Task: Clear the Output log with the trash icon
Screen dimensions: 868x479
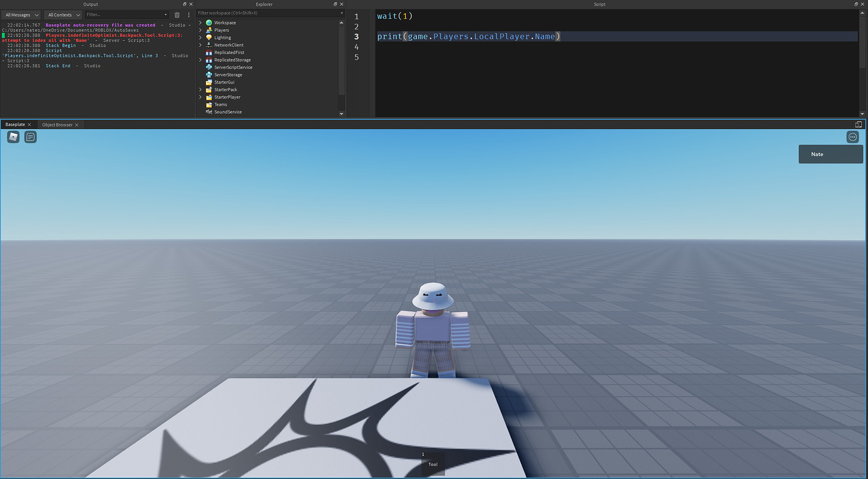Action: 177,14
